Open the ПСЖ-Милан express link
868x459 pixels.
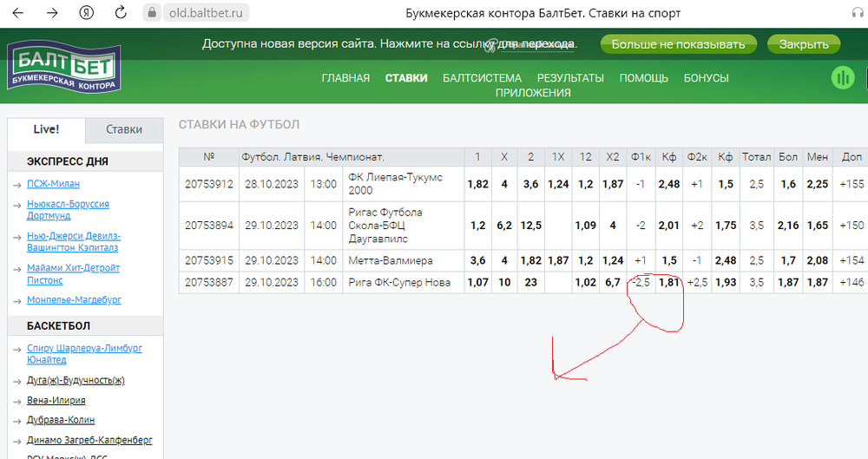click(x=51, y=184)
